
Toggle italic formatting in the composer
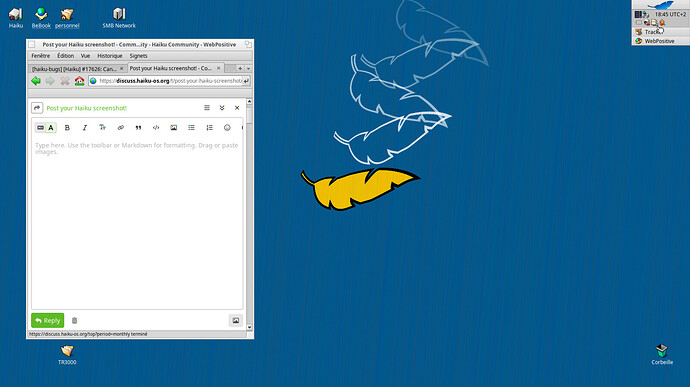(x=84, y=128)
